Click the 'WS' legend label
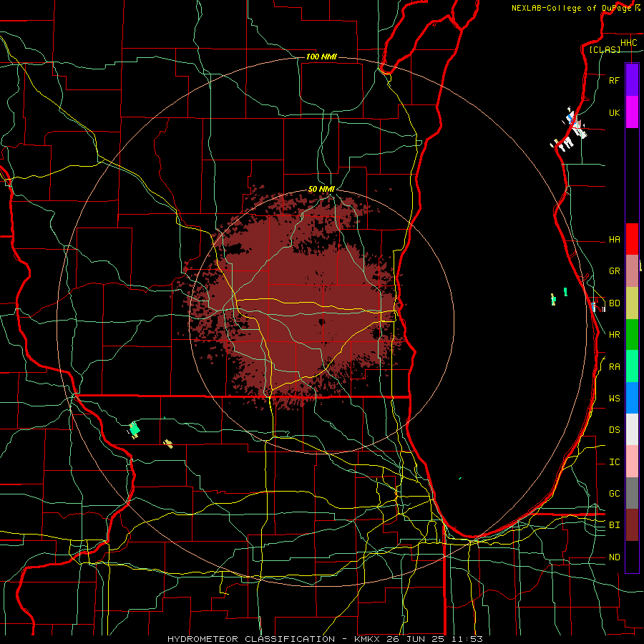 (x=615, y=399)
